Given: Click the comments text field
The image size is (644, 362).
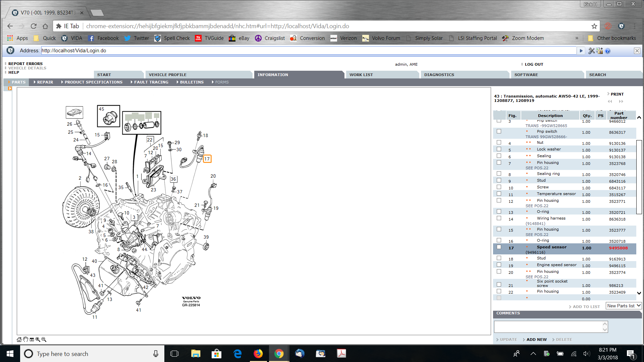Looking at the screenshot, I should tap(548, 326).
